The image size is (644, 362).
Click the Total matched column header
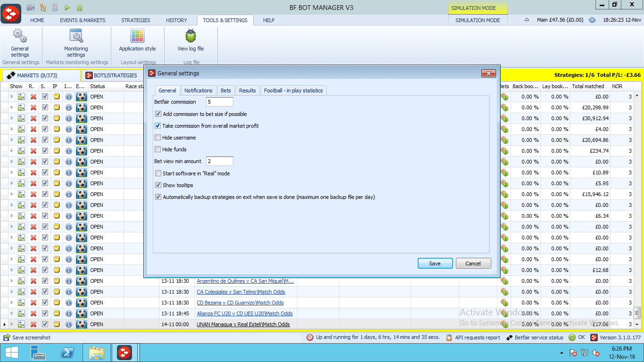tap(589, 86)
